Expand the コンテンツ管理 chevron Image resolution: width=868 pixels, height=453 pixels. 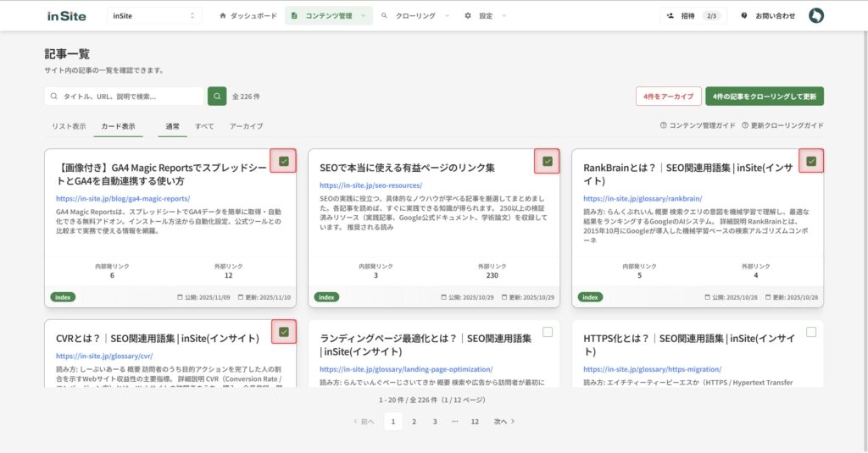point(363,16)
